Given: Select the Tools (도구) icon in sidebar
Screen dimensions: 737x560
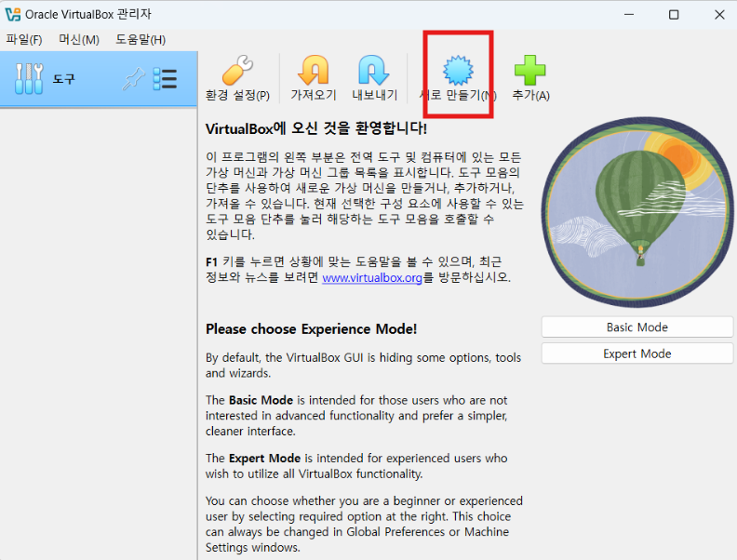Looking at the screenshot, I should pos(29,79).
